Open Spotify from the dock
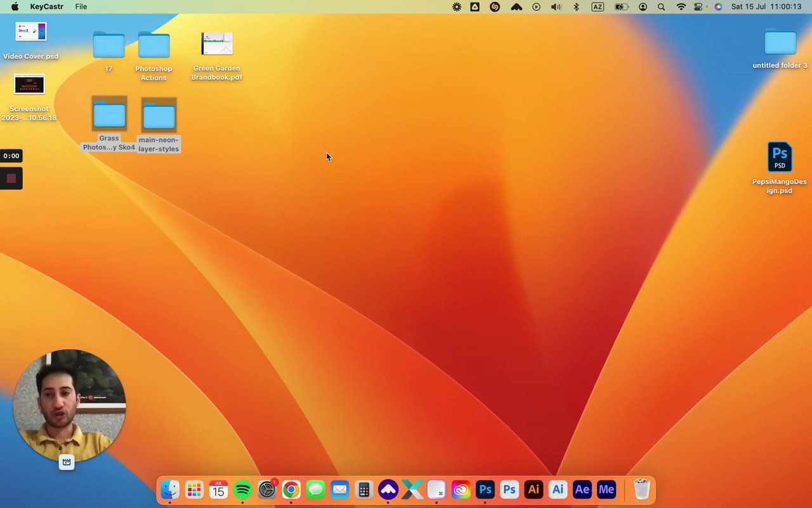This screenshot has height=508, width=812. (x=242, y=490)
